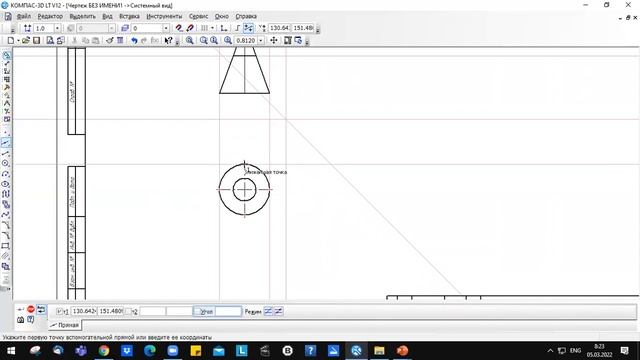Open the Файл menu
The width and height of the screenshot is (640, 360).
point(24,16)
